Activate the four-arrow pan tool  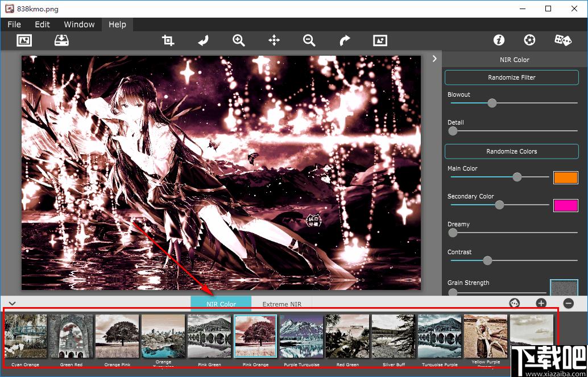(x=274, y=40)
